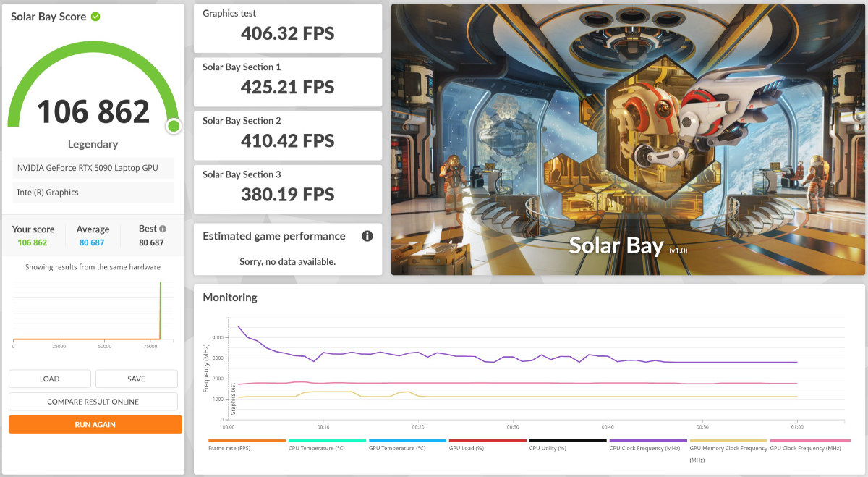Click the Best score value 80 687
The image size is (868, 477).
tap(151, 242)
